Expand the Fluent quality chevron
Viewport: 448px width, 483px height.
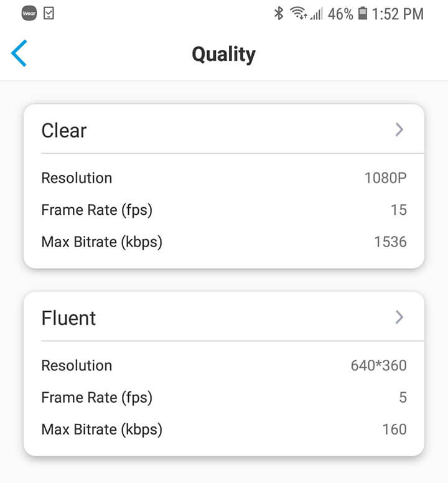(399, 317)
